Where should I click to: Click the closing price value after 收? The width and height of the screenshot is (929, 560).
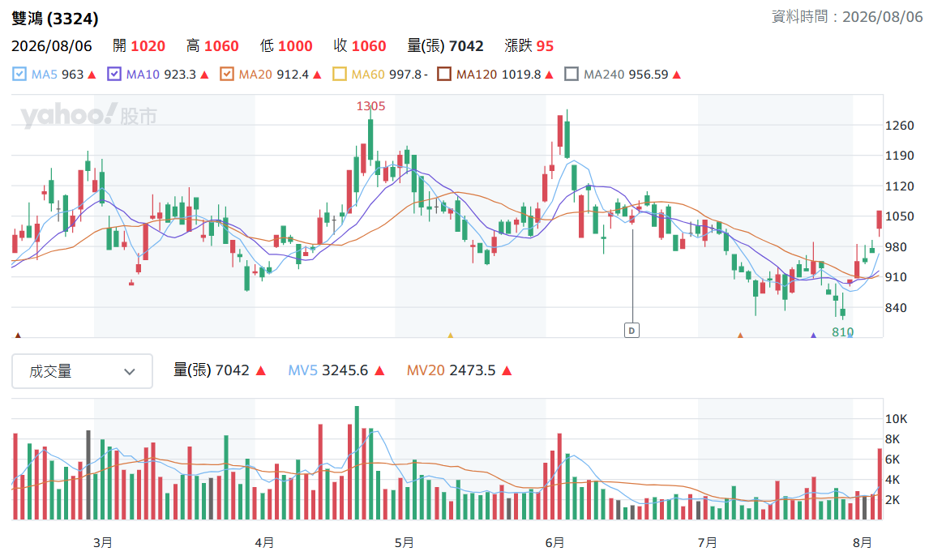[x=369, y=46]
